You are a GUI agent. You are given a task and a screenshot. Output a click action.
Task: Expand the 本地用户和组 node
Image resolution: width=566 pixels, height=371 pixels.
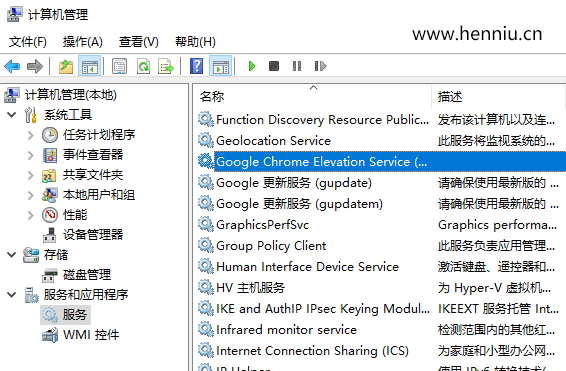pos(31,195)
